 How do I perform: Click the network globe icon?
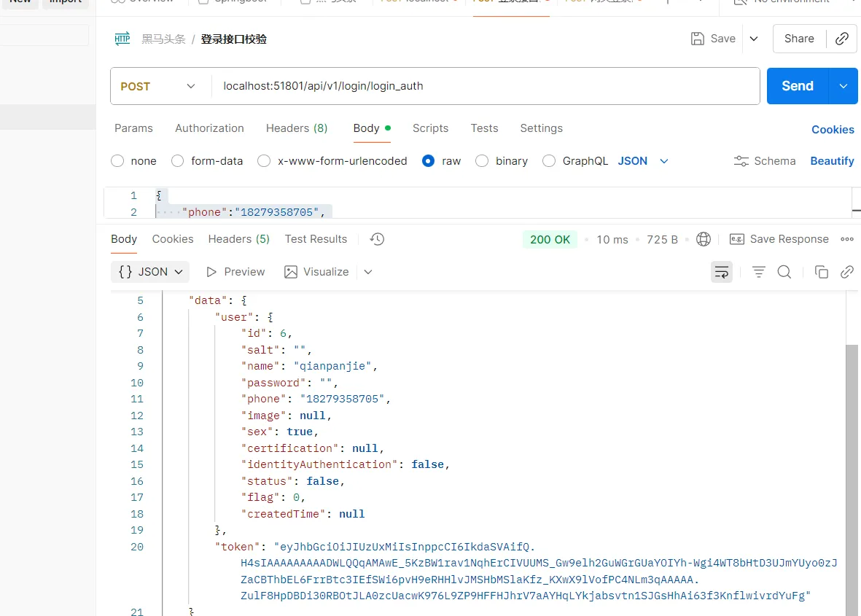point(704,239)
